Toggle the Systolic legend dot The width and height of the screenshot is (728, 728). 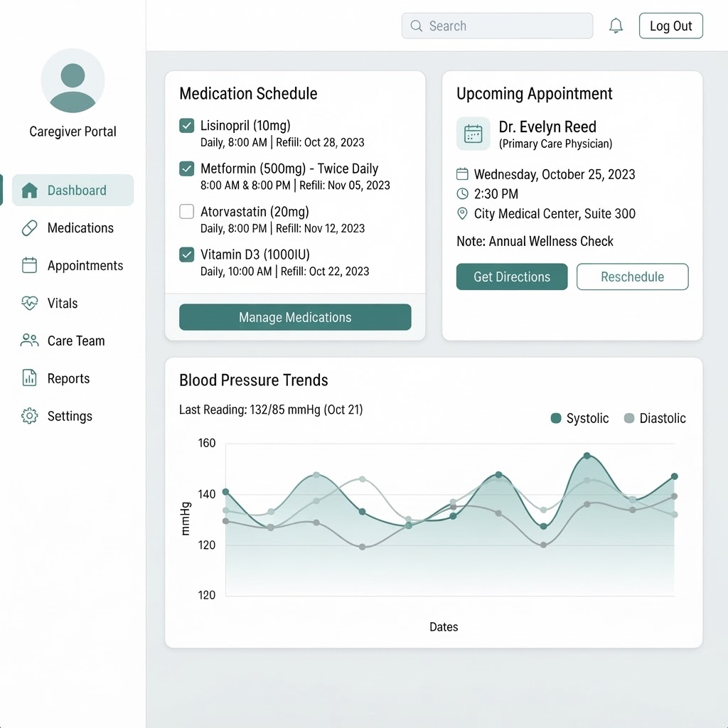click(556, 418)
